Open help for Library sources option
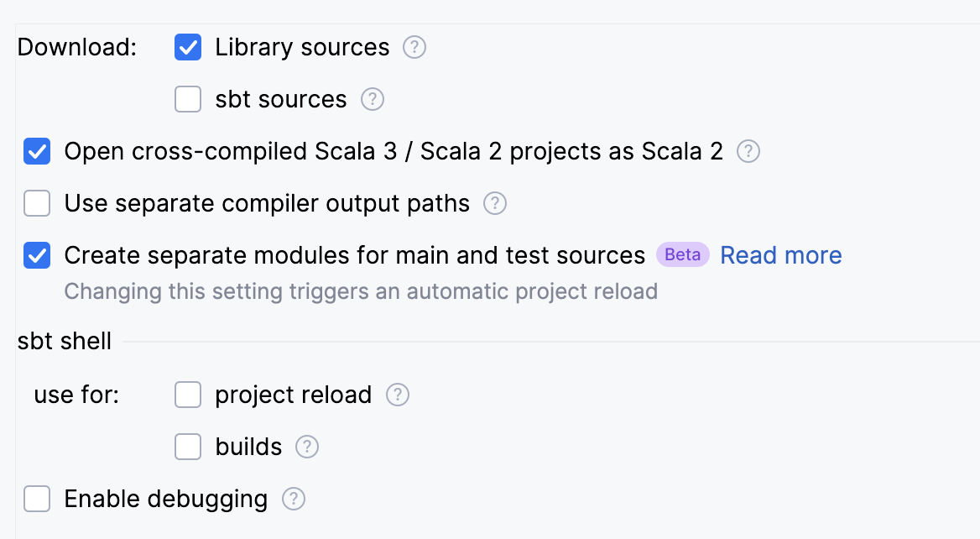The image size is (980, 539). point(413,48)
